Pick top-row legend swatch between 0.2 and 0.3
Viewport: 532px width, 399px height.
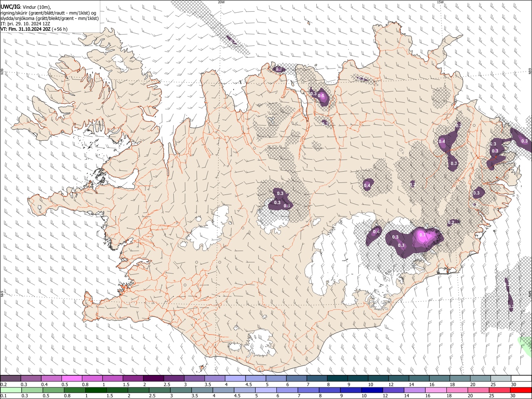10,379
